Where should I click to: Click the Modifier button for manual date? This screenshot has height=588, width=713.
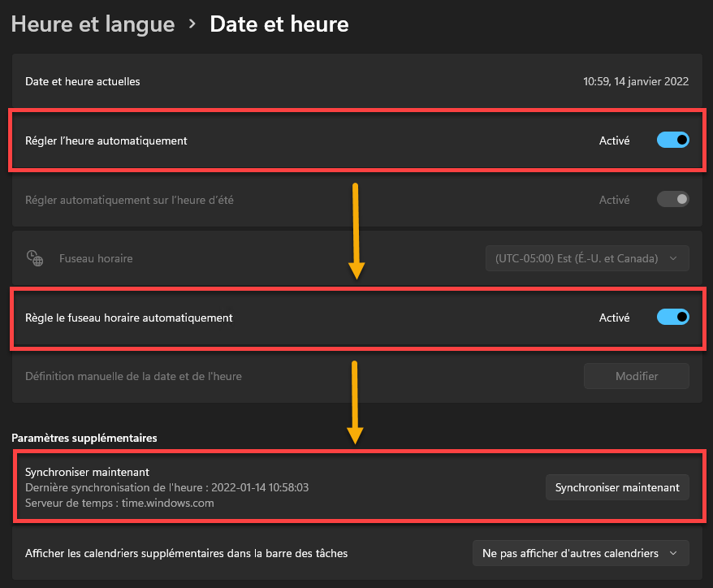637,376
